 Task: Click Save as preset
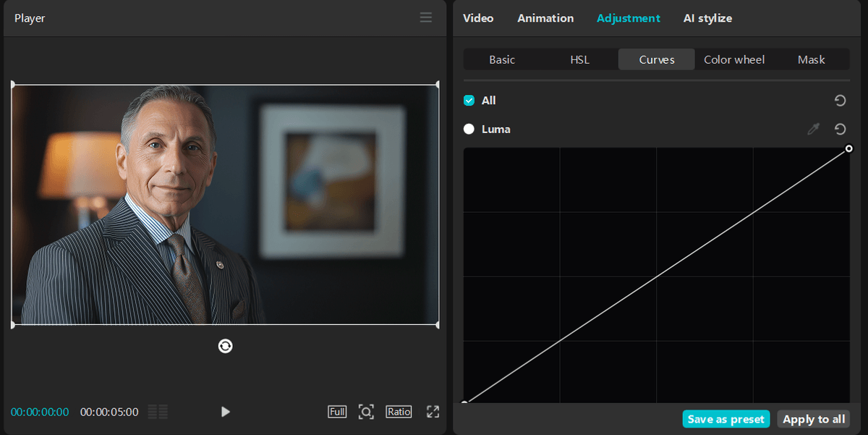726,419
